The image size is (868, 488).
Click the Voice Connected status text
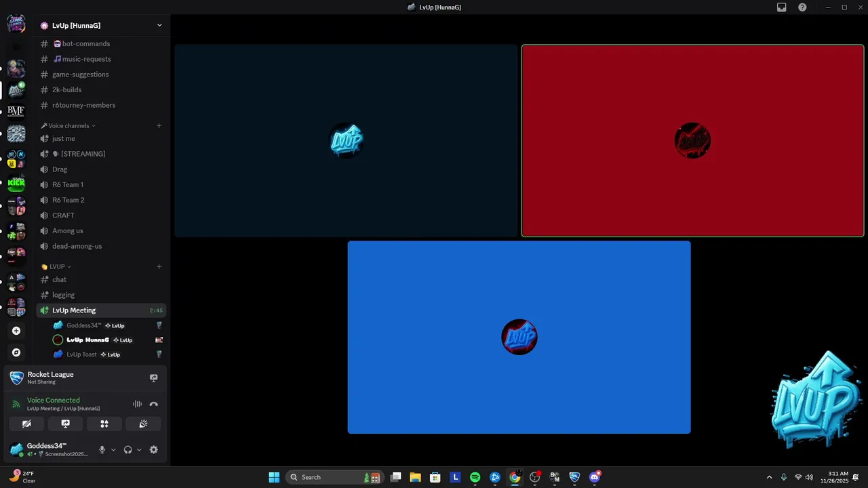(x=54, y=400)
